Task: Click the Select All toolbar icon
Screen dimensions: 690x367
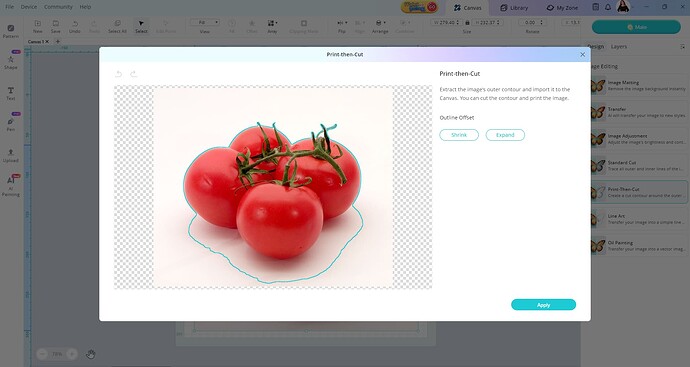Action: click(117, 26)
